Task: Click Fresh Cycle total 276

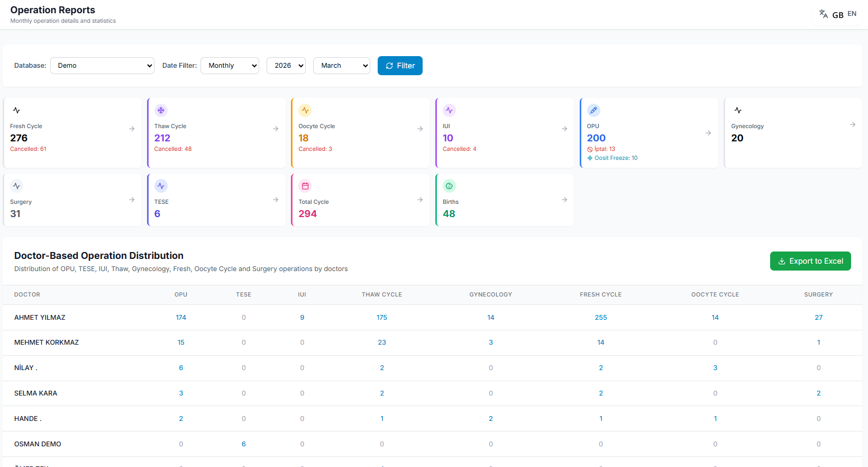Action: pyautogui.click(x=19, y=138)
